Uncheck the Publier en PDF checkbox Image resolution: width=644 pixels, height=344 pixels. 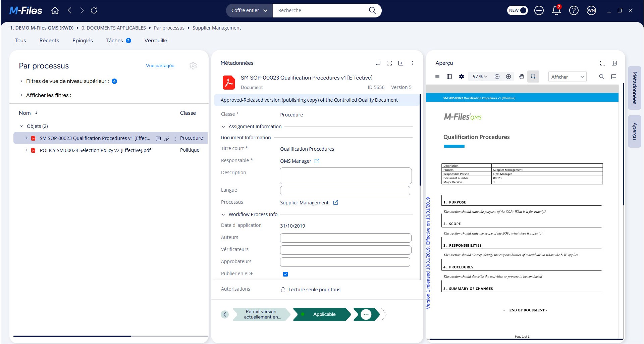coord(285,274)
